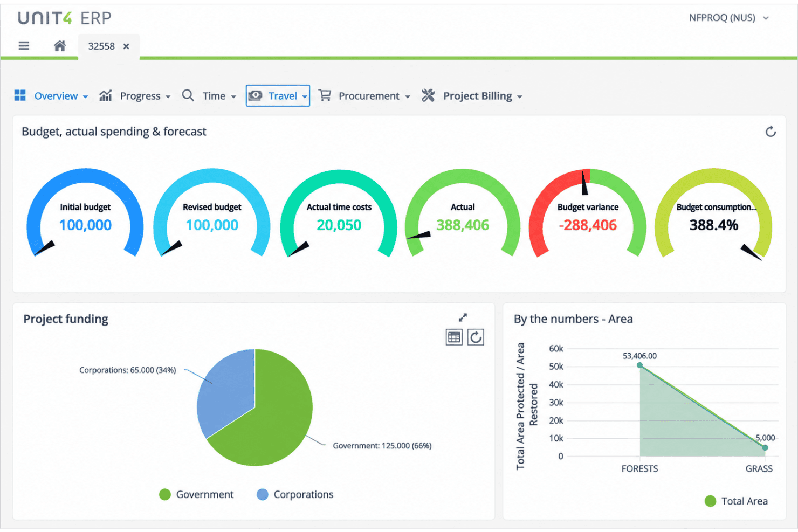This screenshot has width=798, height=532.
Task: Expand the Procurement dropdown arrow
Action: pos(408,97)
